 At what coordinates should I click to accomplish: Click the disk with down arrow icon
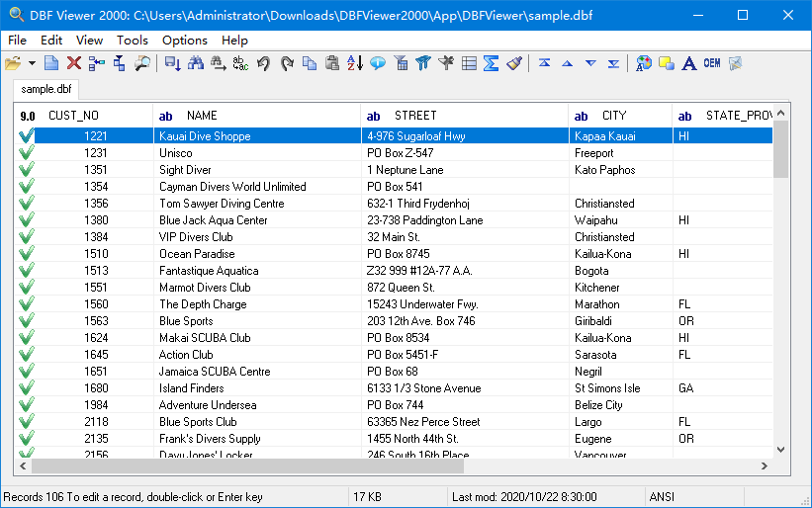point(172,63)
